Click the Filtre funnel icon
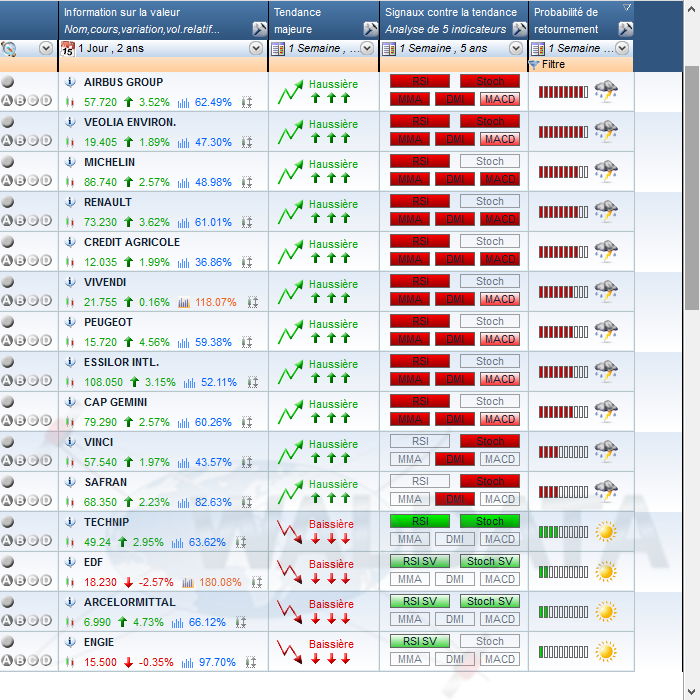 (534, 65)
